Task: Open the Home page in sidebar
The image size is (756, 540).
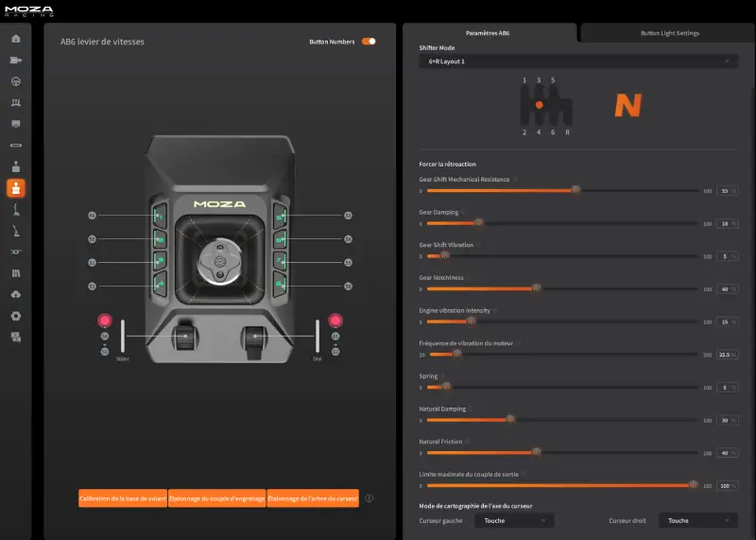Action: 16,39
